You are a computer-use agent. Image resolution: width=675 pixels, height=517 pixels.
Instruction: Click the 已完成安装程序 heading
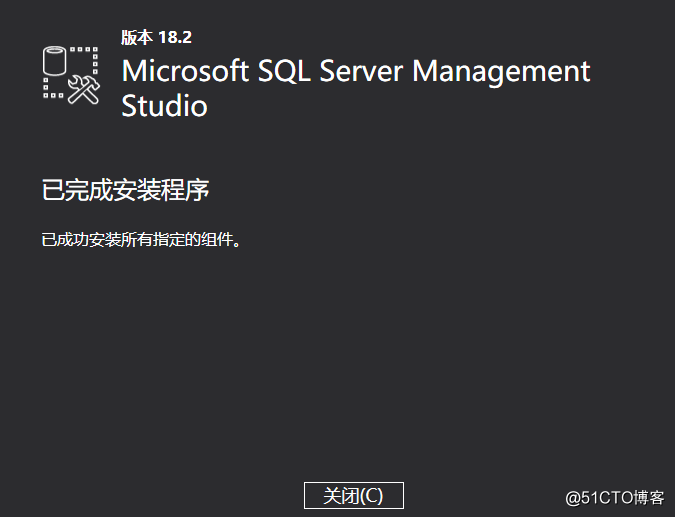[x=125, y=189]
